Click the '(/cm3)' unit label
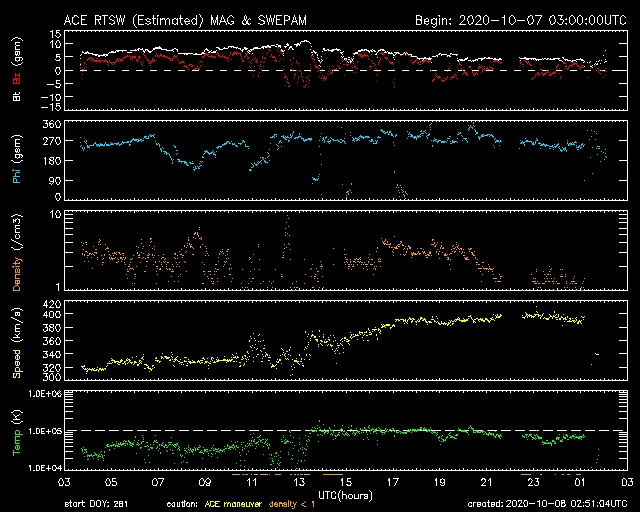The width and height of the screenshot is (640, 512). [x=17, y=232]
